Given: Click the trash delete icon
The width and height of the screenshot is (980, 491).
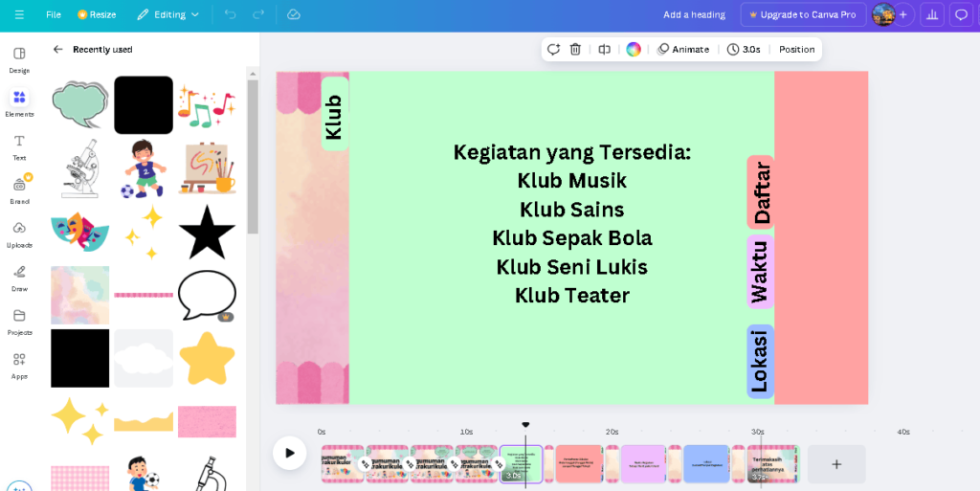Looking at the screenshot, I should pos(575,50).
